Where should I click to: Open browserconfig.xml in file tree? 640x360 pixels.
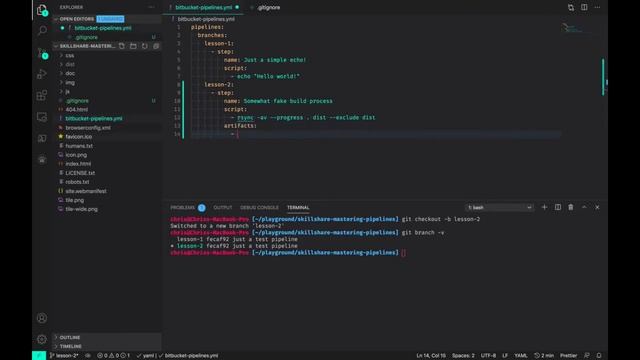point(88,128)
